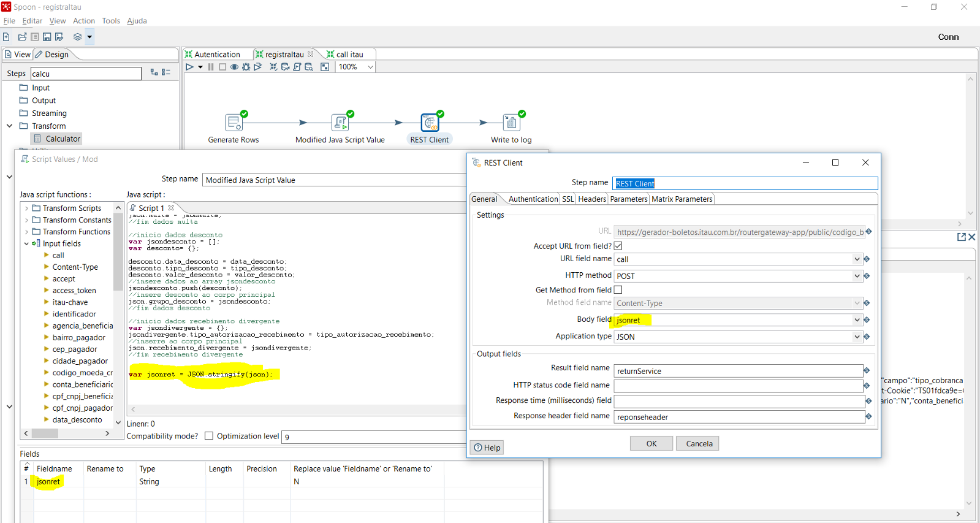The height and width of the screenshot is (523, 980).
Task: Select the Write to log step icon
Action: click(x=511, y=123)
